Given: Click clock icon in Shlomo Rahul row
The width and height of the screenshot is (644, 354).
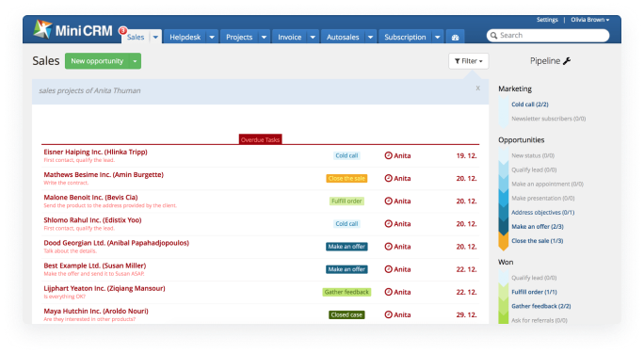Looking at the screenshot, I should click(388, 224).
